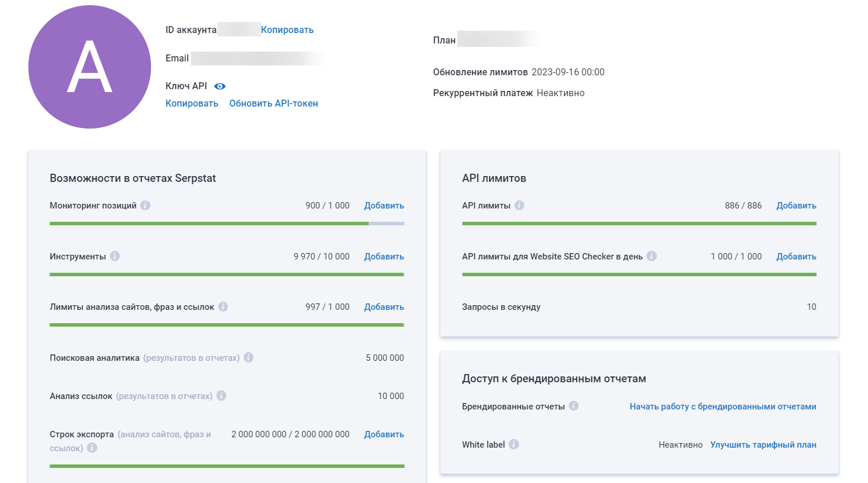Copy the account ID
This screenshot has width=868, height=483.
pos(287,30)
